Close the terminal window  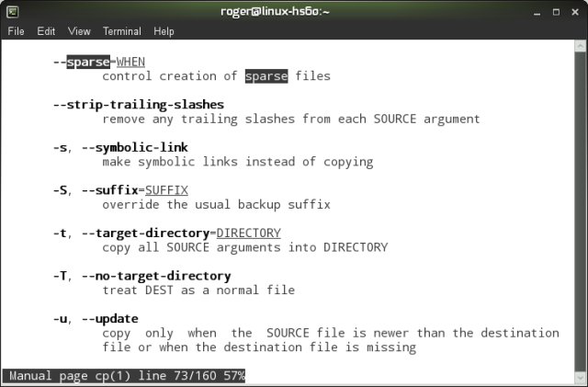point(575,12)
